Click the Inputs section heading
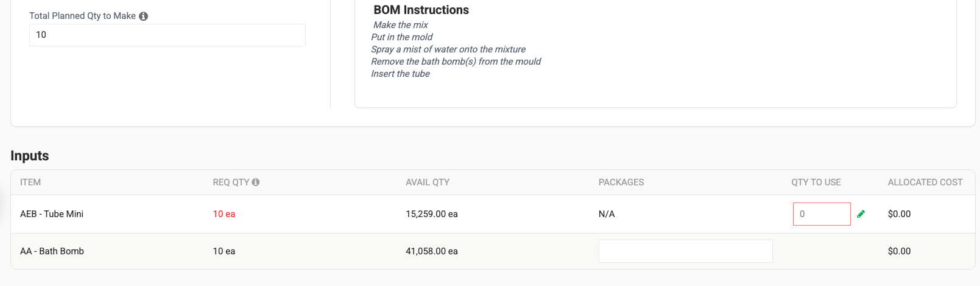The width and height of the screenshot is (980, 286). pos(30,156)
